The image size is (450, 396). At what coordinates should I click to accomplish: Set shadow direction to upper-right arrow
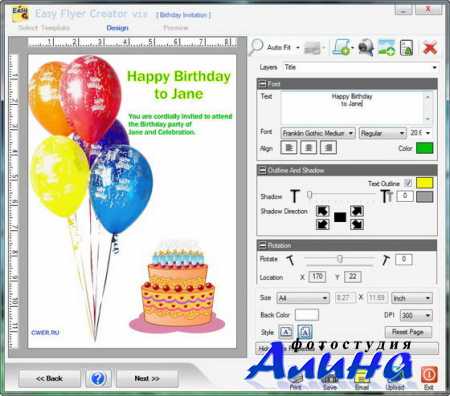(x=357, y=211)
